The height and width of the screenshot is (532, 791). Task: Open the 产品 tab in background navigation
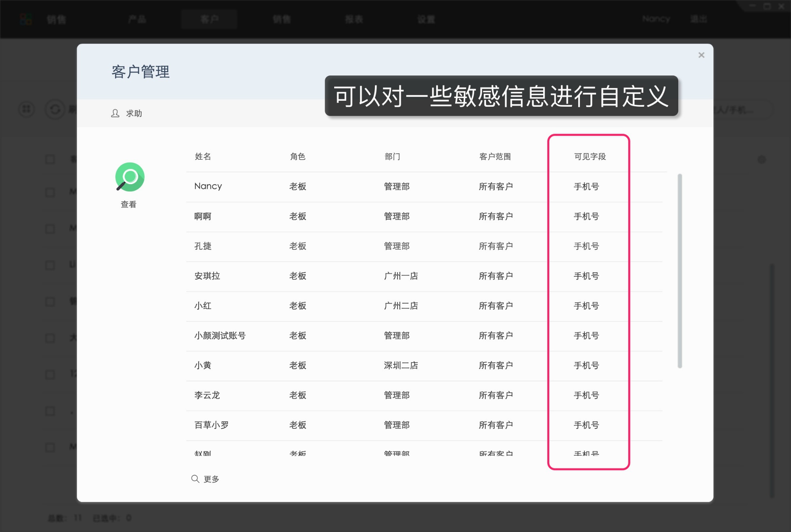click(x=137, y=19)
